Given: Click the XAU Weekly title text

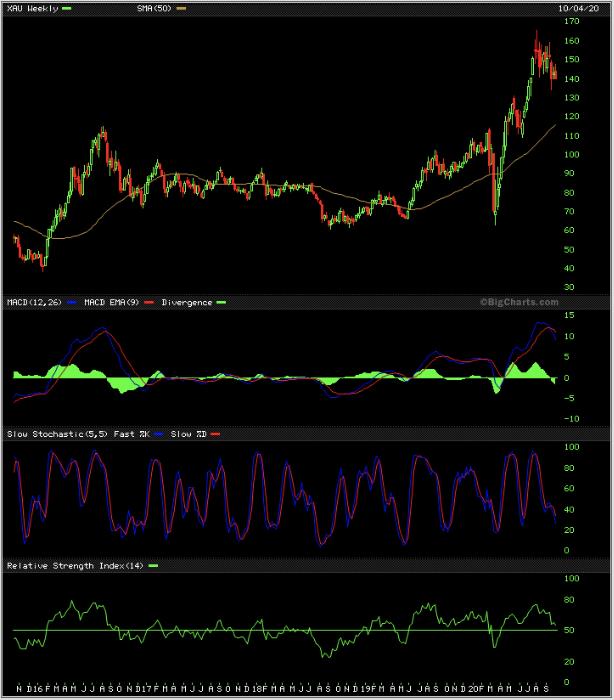Looking at the screenshot, I should 33,8.
